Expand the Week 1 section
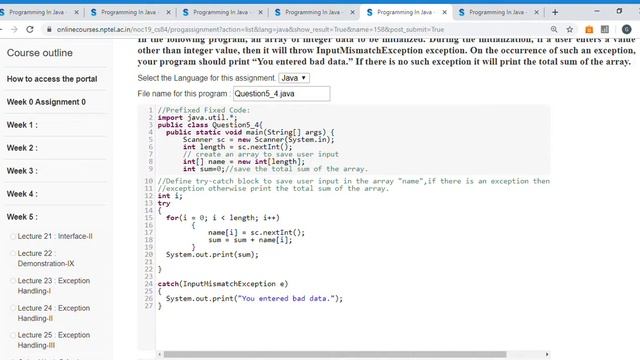 point(22,125)
